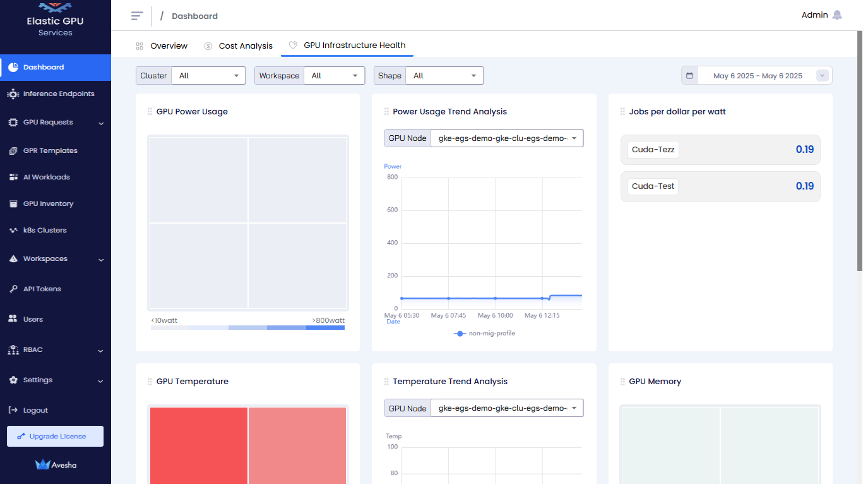Switch to the Overview tab
This screenshot has width=868, height=484.
pos(168,46)
